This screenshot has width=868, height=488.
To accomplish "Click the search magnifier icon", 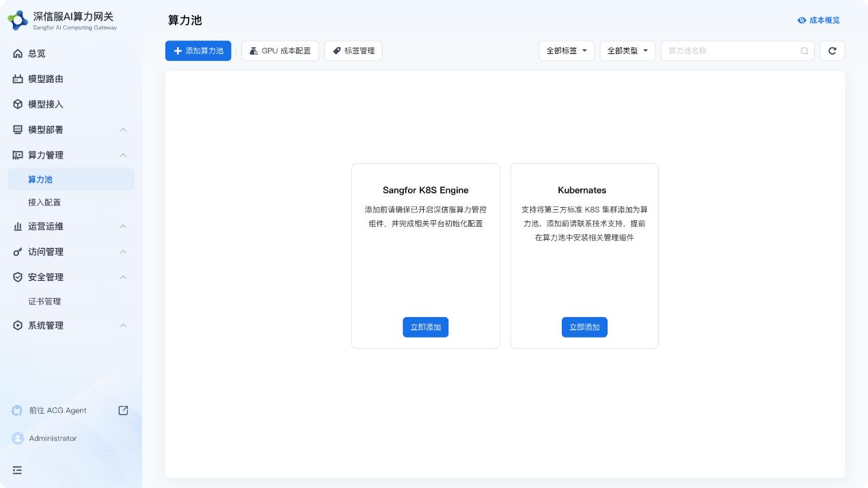I will (x=804, y=51).
